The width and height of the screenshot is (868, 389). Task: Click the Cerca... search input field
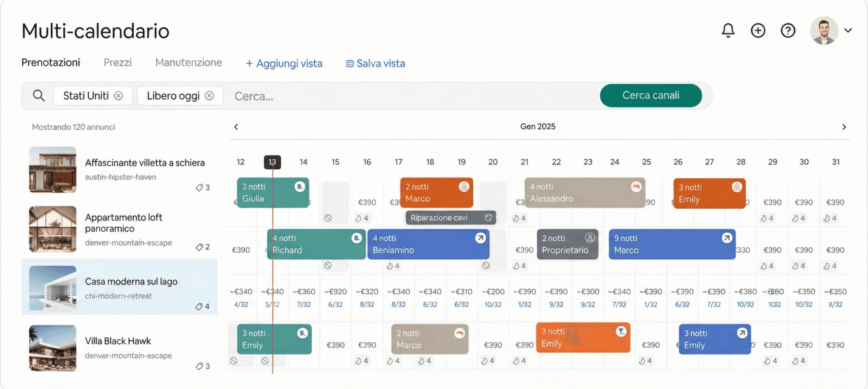(x=407, y=96)
